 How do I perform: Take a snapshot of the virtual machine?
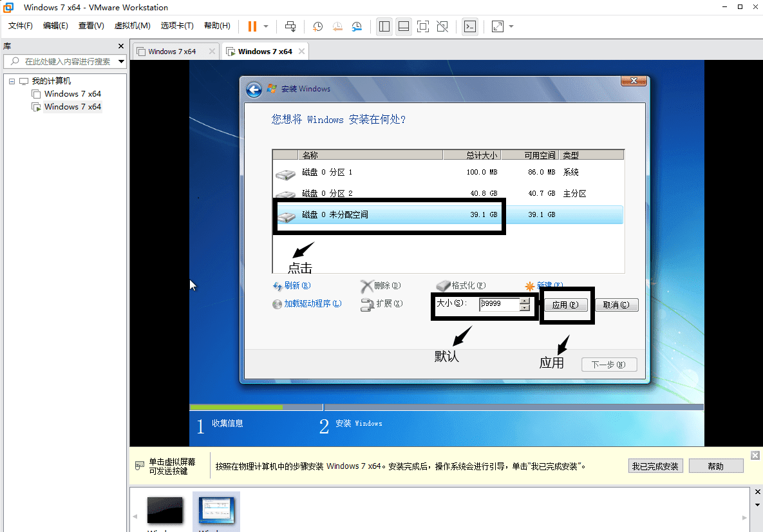317,26
